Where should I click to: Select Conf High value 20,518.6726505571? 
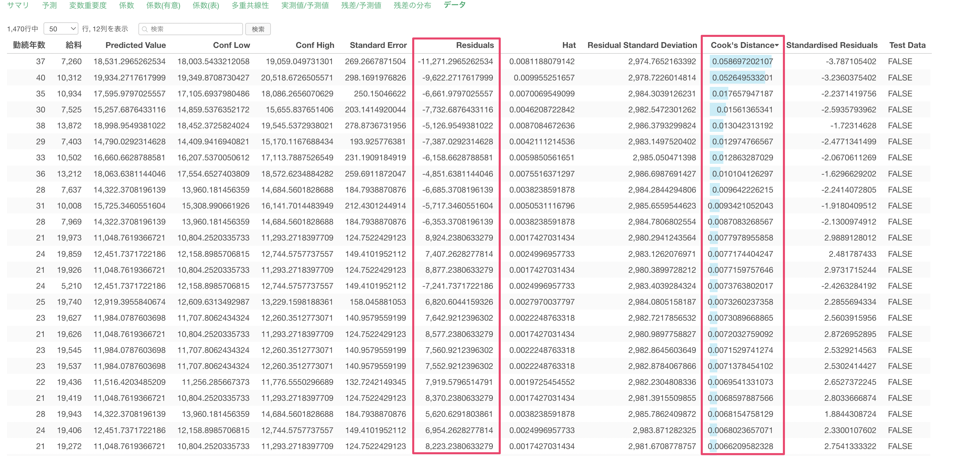pos(297,78)
